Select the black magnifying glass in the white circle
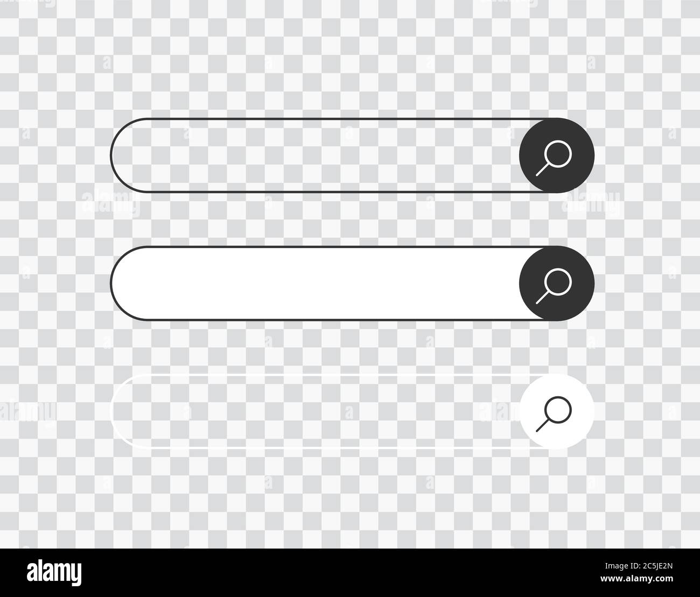The image size is (700, 597). [x=554, y=414]
